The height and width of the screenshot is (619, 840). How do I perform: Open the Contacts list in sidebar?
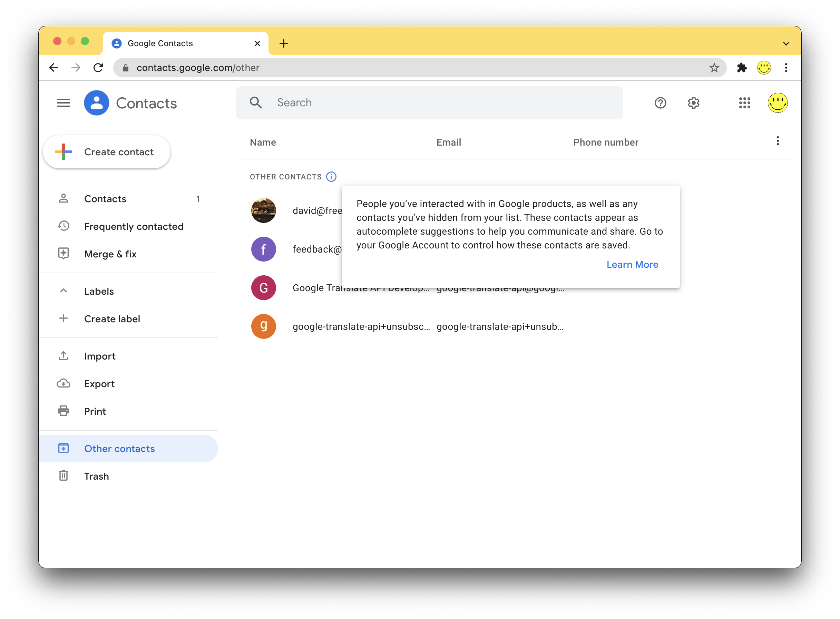(x=128, y=199)
